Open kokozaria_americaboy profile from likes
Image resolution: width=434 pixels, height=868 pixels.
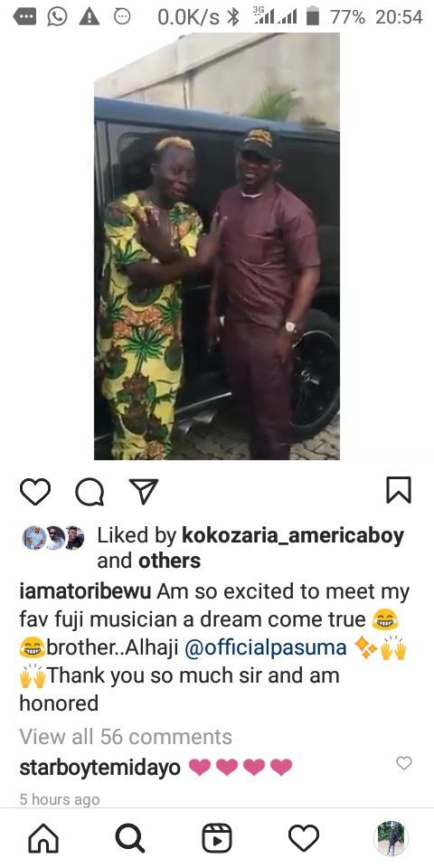tap(293, 536)
